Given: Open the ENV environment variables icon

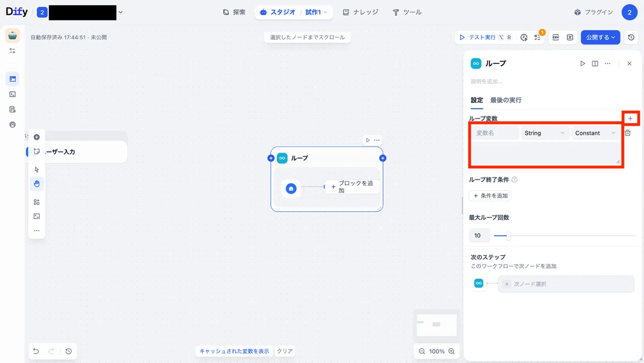Looking at the screenshot, I should click(x=555, y=37).
